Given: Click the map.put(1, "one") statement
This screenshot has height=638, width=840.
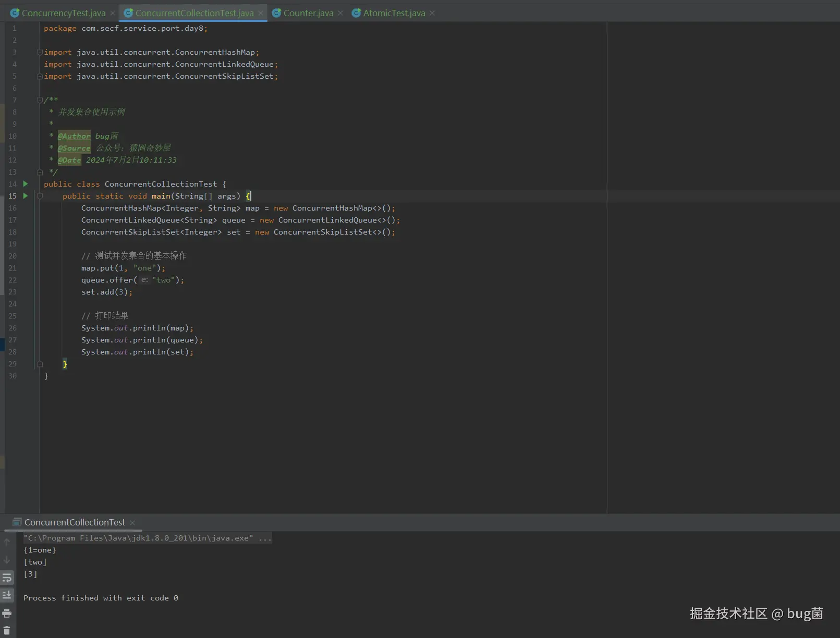Looking at the screenshot, I should point(123,268).
